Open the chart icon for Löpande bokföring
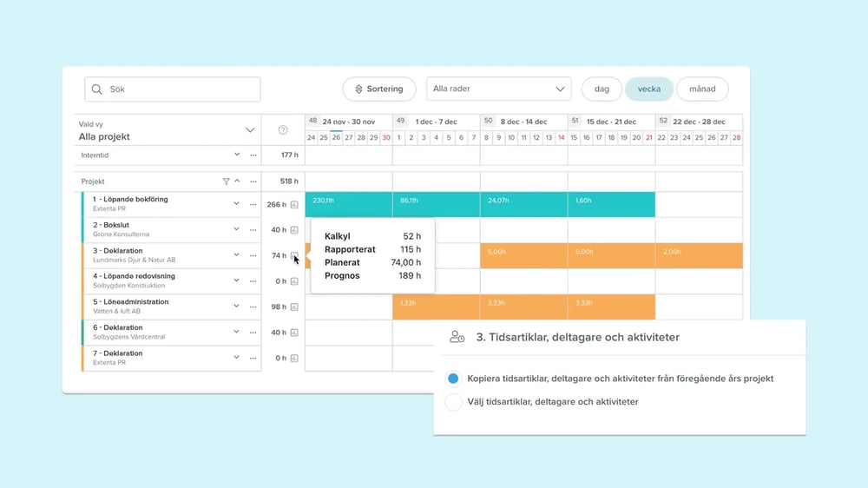Viewport: 868px width, 488px height. (294, 205)
